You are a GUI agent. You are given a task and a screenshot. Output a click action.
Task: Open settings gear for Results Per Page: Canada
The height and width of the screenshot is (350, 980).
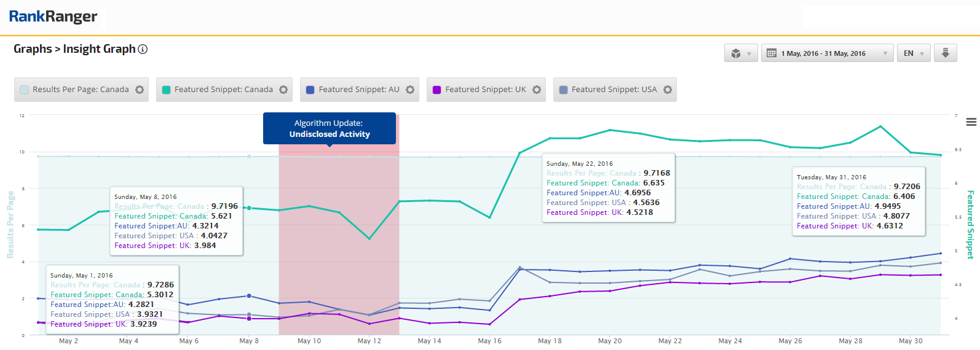(140, 90)
